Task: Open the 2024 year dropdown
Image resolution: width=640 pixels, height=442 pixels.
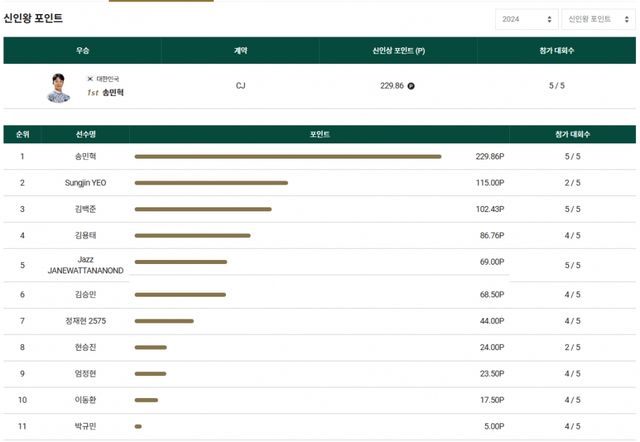Action: [x=526, y=19]
